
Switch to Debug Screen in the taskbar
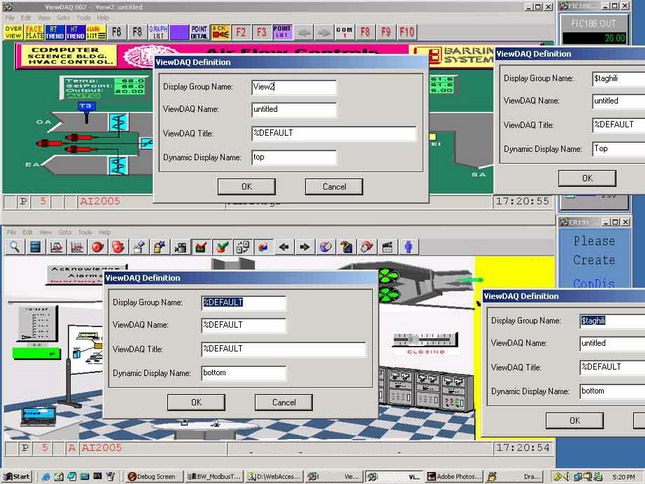[153, 477]
